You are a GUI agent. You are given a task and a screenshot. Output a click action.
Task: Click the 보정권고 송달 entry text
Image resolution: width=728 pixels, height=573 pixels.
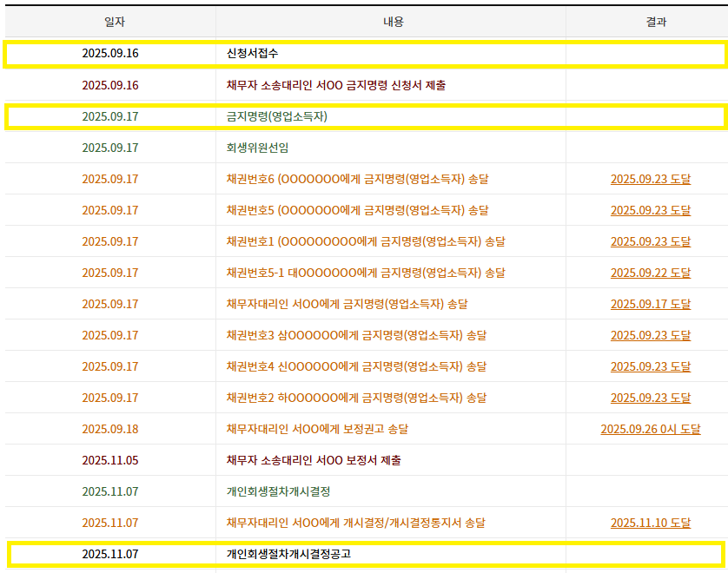317,429
